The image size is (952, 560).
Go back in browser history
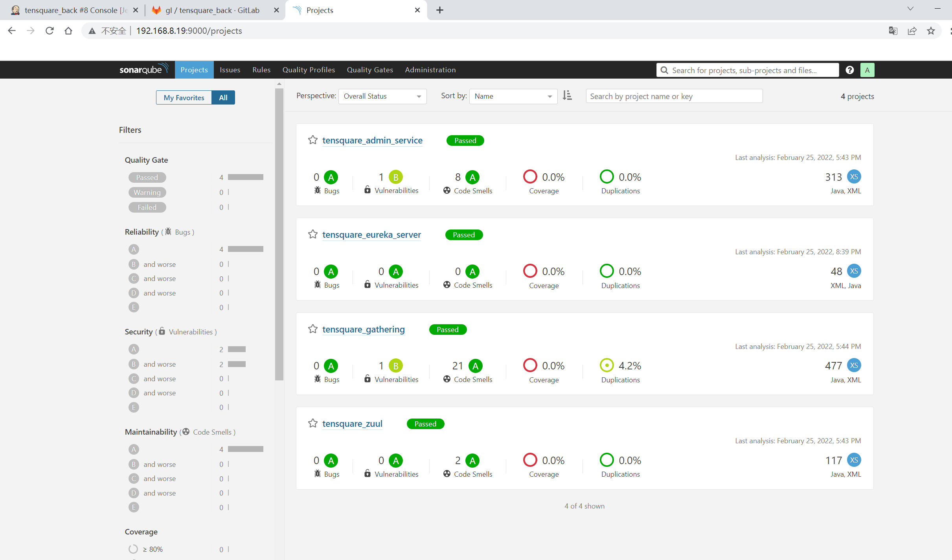coord(12,31)
